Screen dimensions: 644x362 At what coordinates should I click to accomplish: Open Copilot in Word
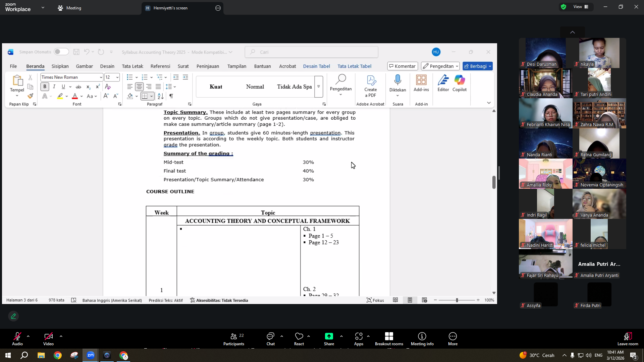click(460, 83)
